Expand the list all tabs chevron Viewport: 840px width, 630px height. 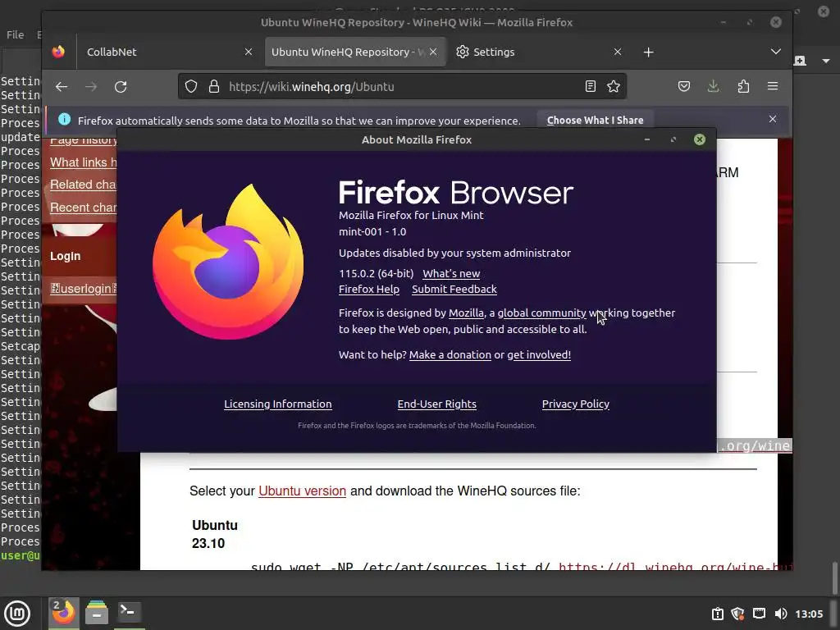tap(776, 52)
